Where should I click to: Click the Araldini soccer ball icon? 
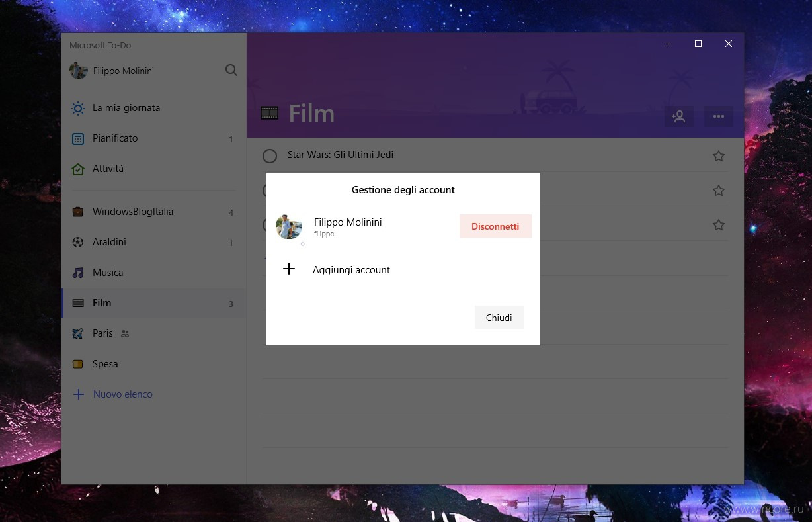78,242
